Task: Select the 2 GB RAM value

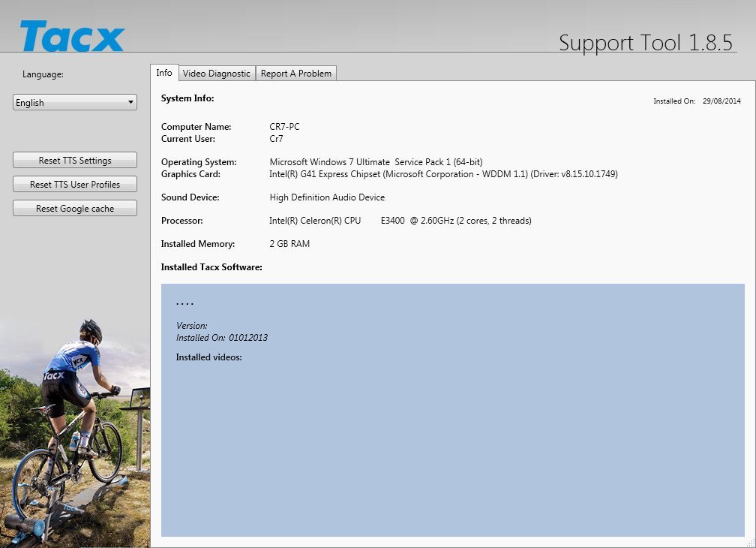Action: [x=289, y=244]
